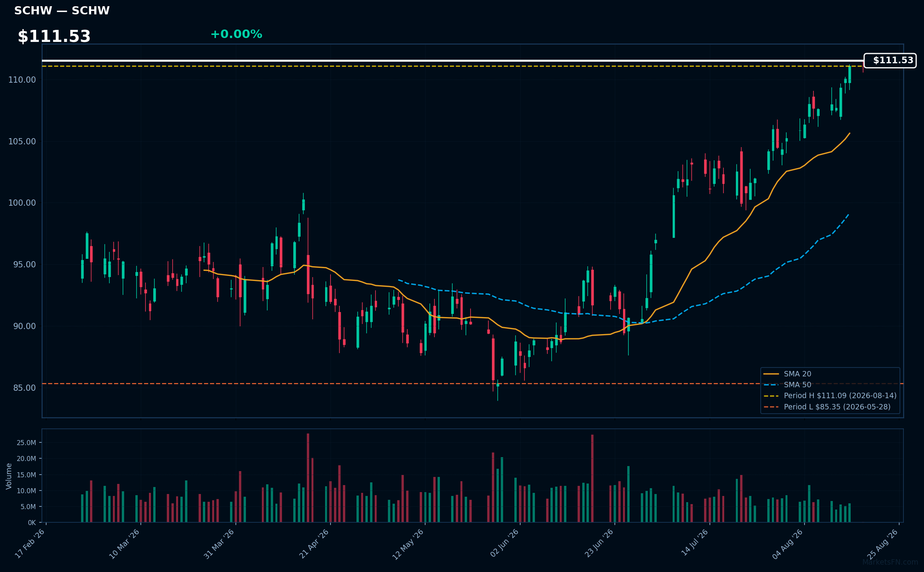Click the 17 Feb '26 date label
924x572 pixels.
30,543
